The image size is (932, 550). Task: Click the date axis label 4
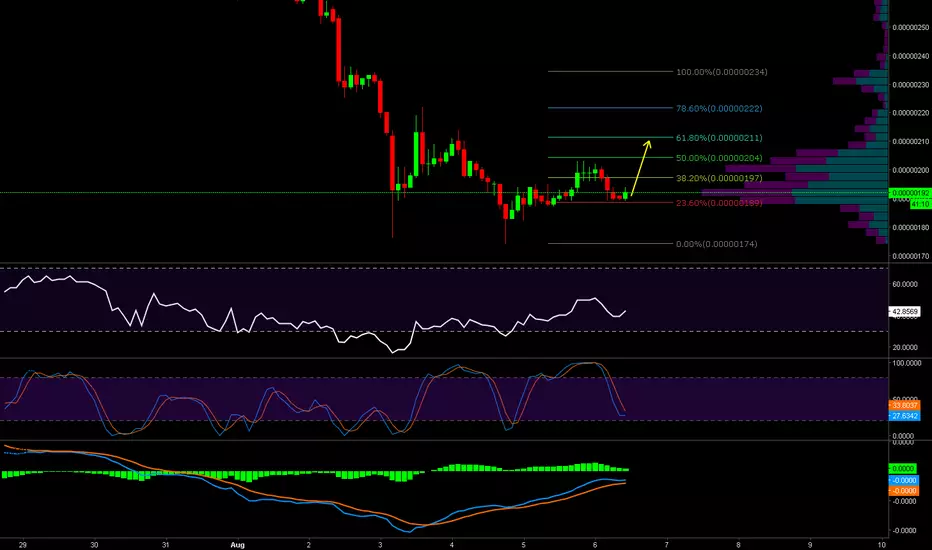coord(452,545)
